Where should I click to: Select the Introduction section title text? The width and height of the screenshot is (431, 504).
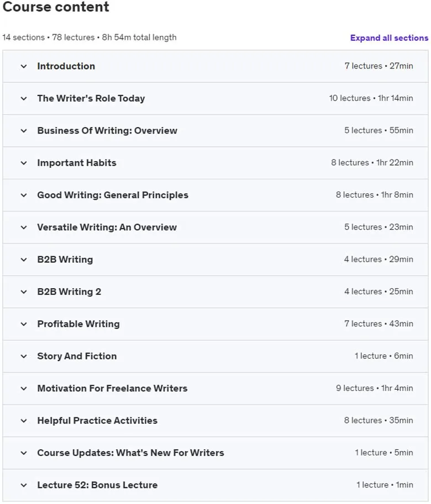[x=66, y=66]
